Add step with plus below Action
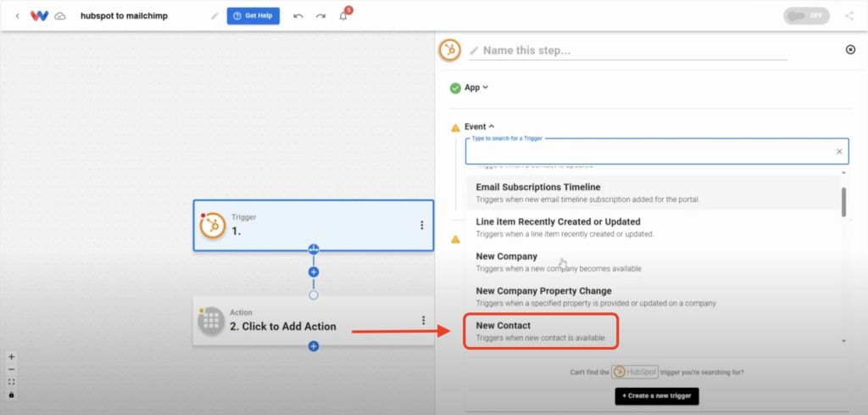Screen dimensions: 868x415 click(314, 346)
